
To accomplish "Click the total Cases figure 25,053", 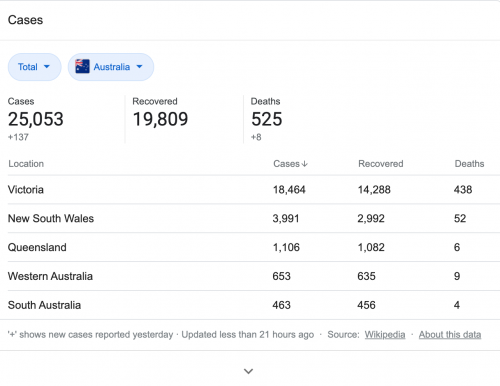I will [x=36, y=119].
